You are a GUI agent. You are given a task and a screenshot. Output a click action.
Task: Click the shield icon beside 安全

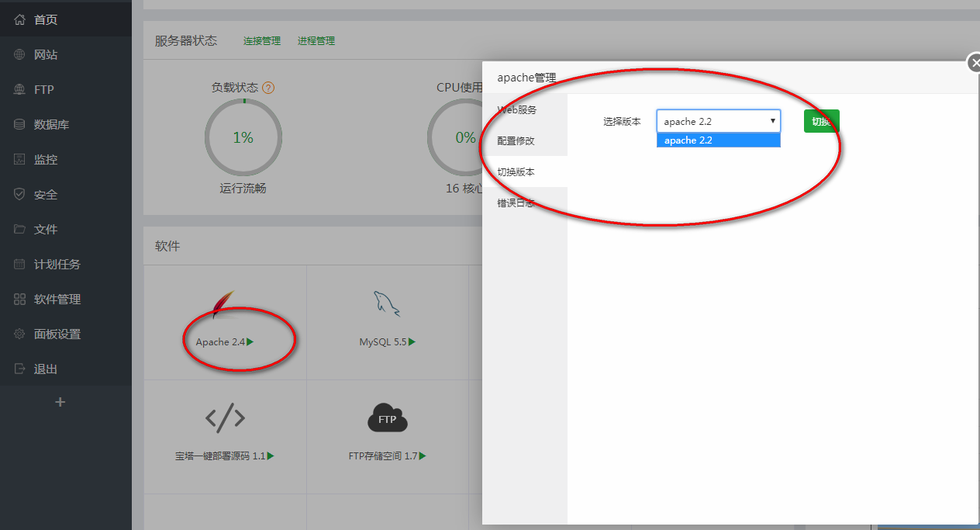20,194
